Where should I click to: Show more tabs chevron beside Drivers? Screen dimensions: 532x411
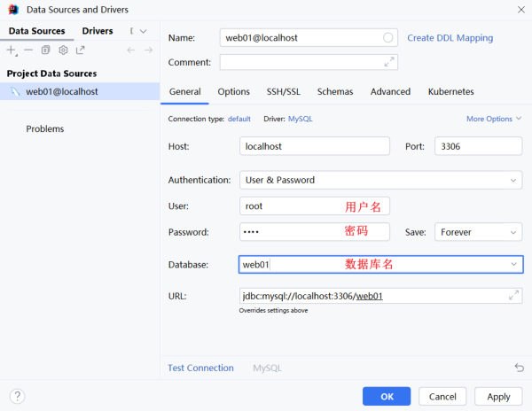(143, 31)
